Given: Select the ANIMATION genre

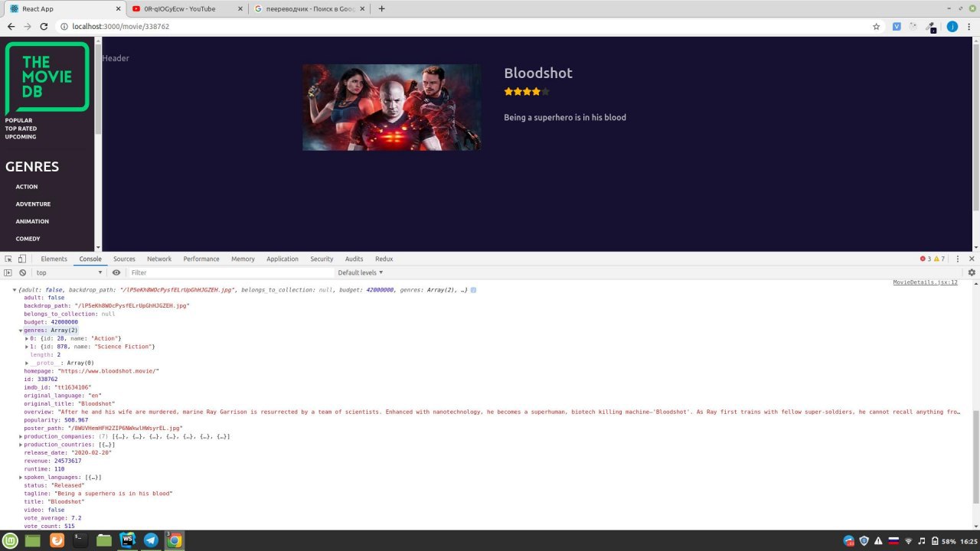Looking at the screenshot, I should tap(32, 221).
